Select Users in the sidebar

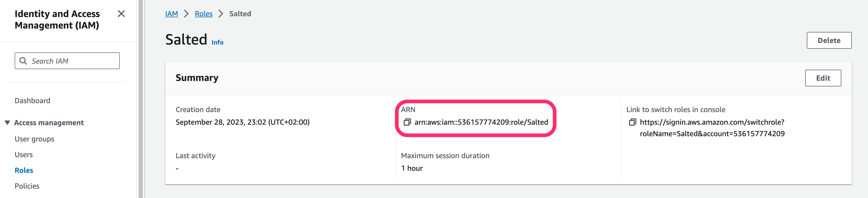coord(24,155)
